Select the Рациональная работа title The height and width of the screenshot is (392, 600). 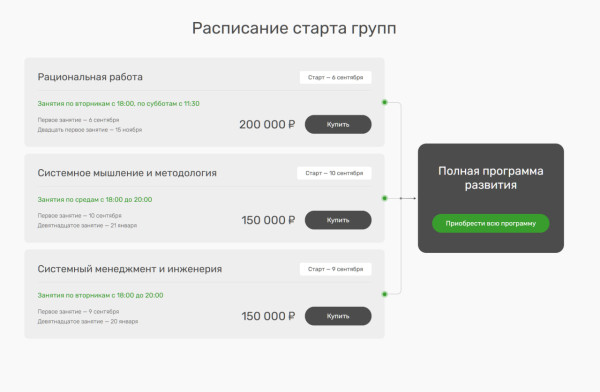click(x=90, y=77)
